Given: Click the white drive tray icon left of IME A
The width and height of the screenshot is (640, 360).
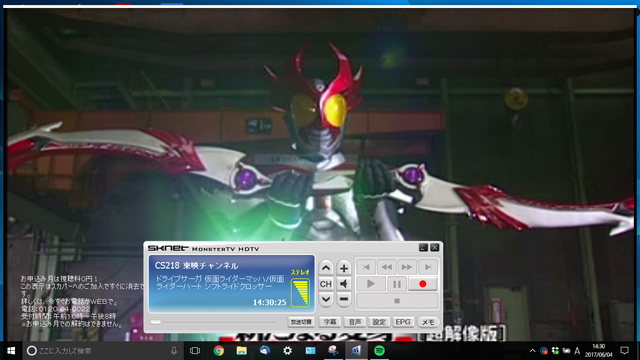Looking at the screenshot, I should click(x=566, y=351).
